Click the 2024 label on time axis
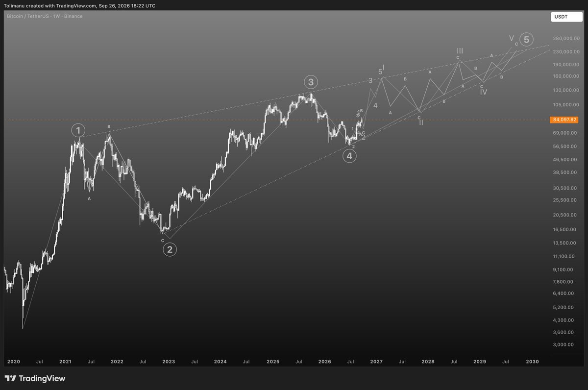This screenshot has height=390, width=588. click(x=220, y=362)
